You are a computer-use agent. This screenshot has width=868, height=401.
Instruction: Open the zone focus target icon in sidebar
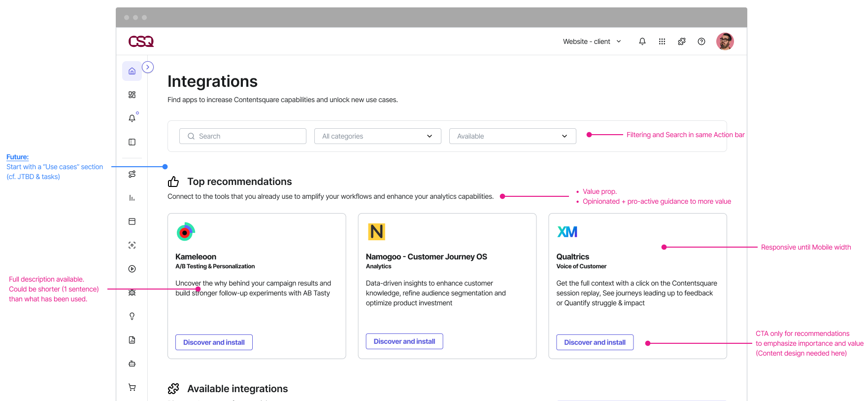click(x=132, y=245)
